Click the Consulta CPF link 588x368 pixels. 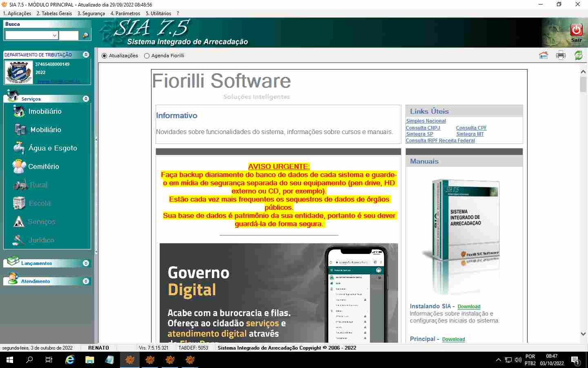coord(471,128)
